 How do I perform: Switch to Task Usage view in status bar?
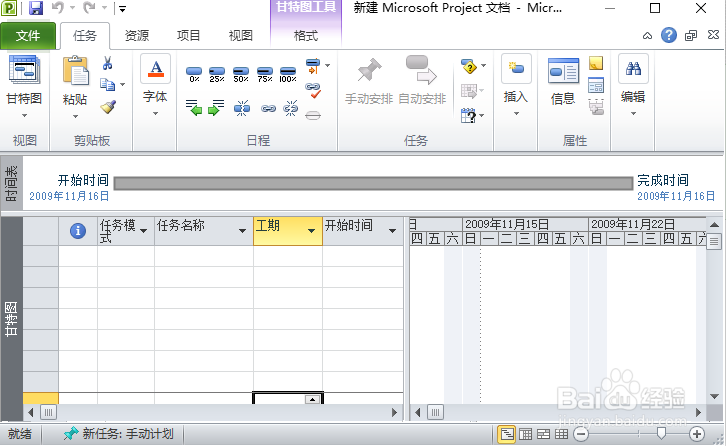[x=526, y=434]
